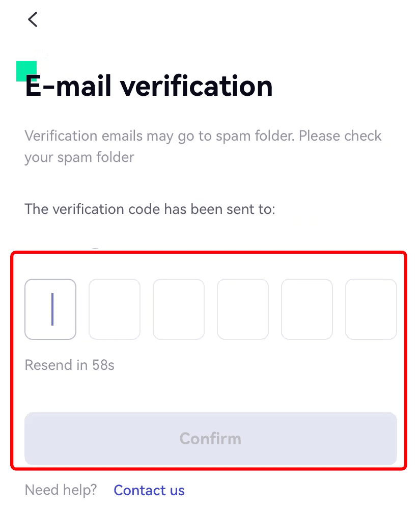Focus the first verification code box
Viewport: 420px width, 509px height.
[50, 309]
